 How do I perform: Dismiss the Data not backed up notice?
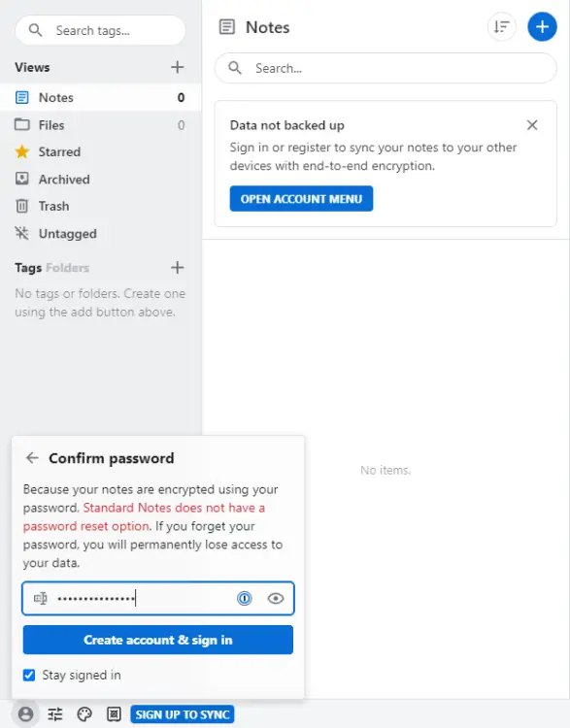pyautogui.click(x=532, y=125)
